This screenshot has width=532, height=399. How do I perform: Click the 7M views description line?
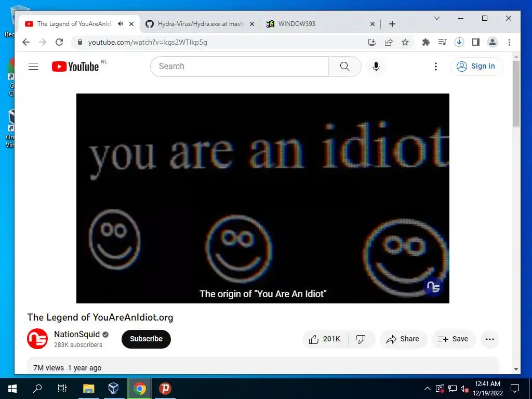click(x=67, y=368)
